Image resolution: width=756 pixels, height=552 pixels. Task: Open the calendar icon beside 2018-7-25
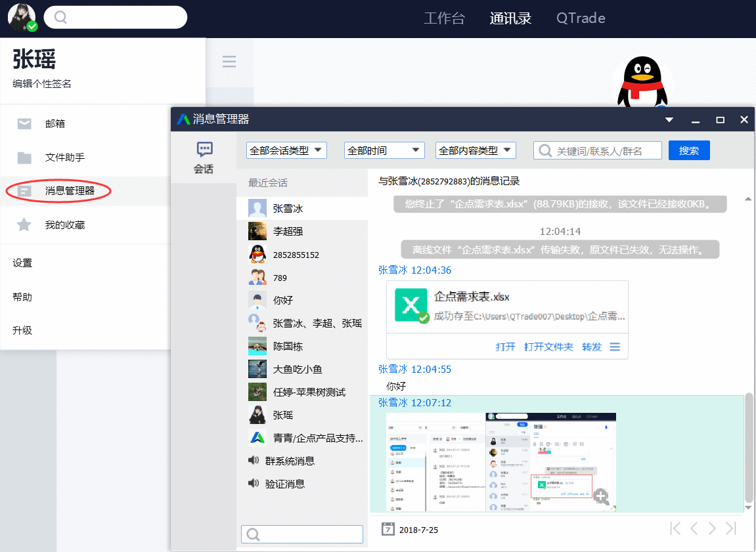pos(388,529)
